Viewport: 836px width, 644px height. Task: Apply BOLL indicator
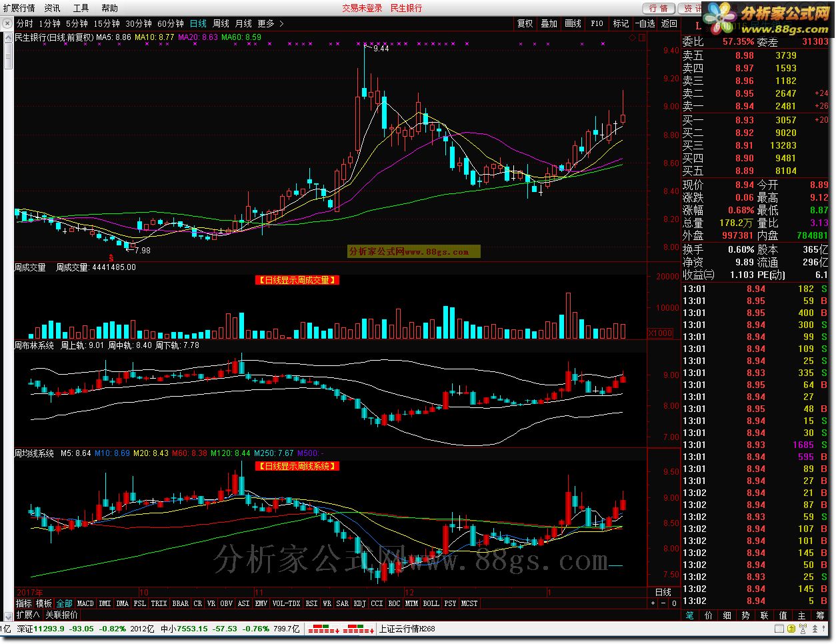[431, 603]
